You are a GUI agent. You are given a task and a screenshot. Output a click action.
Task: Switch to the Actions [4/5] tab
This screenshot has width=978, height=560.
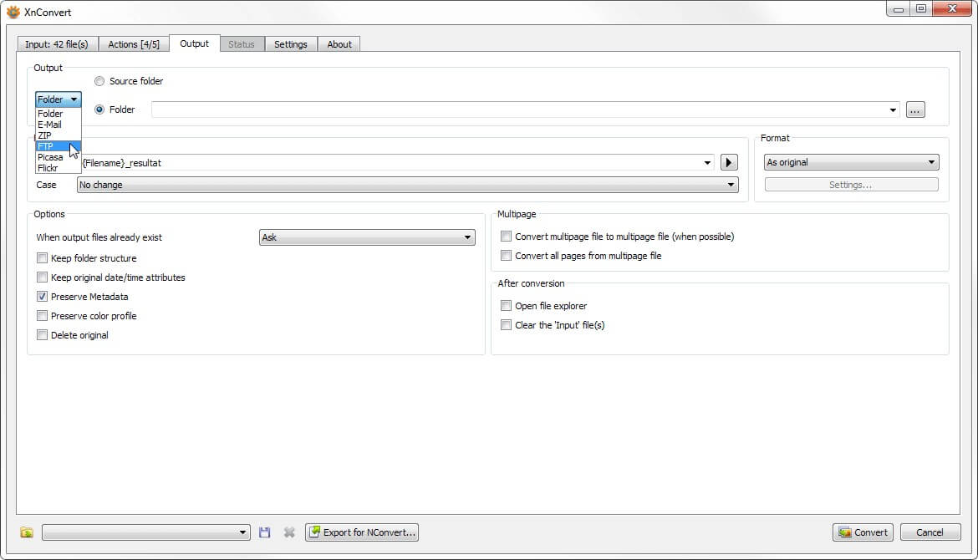coord(134,43)
